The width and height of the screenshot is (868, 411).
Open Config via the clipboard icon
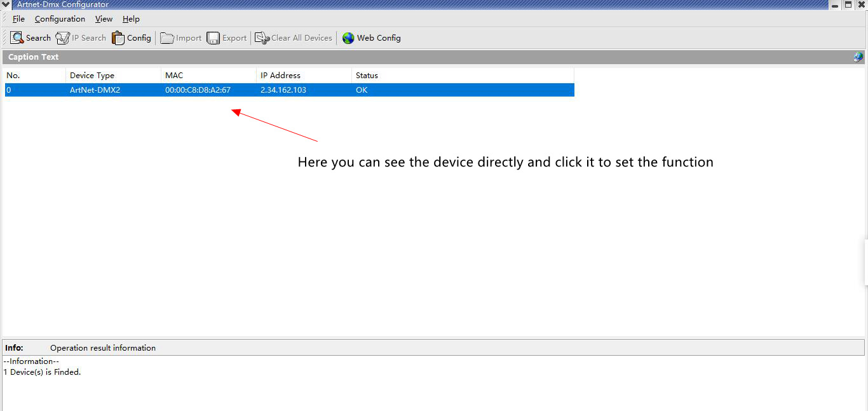(x=118, y=38)
